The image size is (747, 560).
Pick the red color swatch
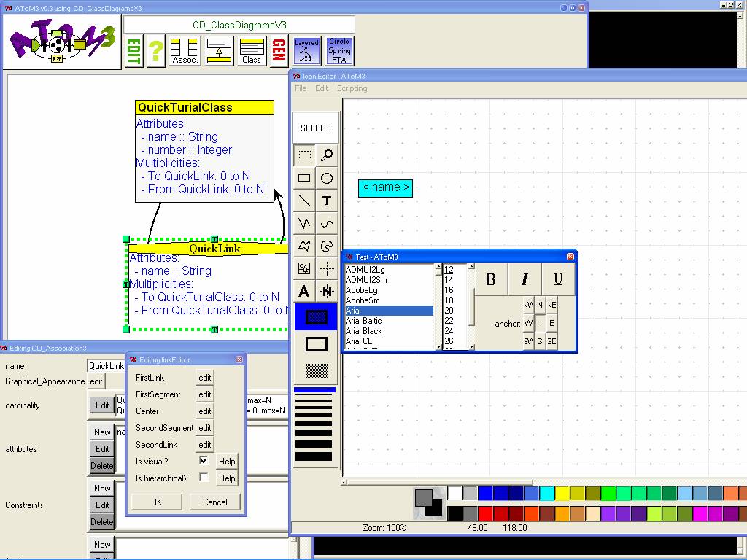(x=485, y=513)
